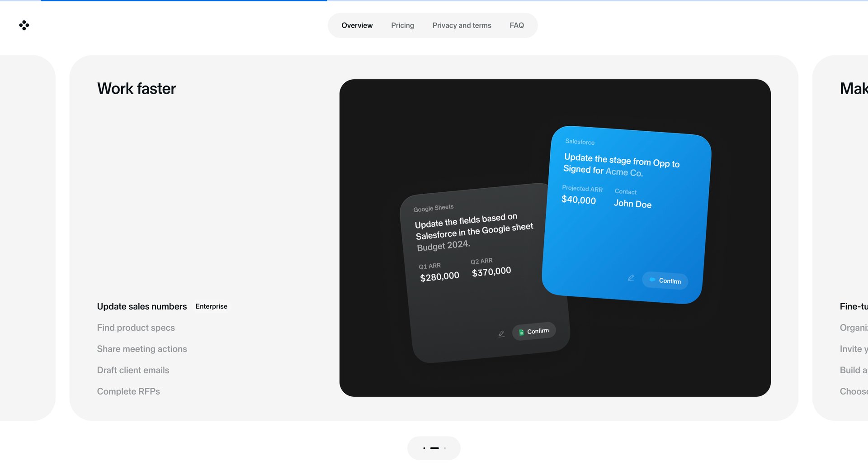Screen dimensions: 868x476
Task: Click the third carousel dot to advance slides
Action: [445, 448]
